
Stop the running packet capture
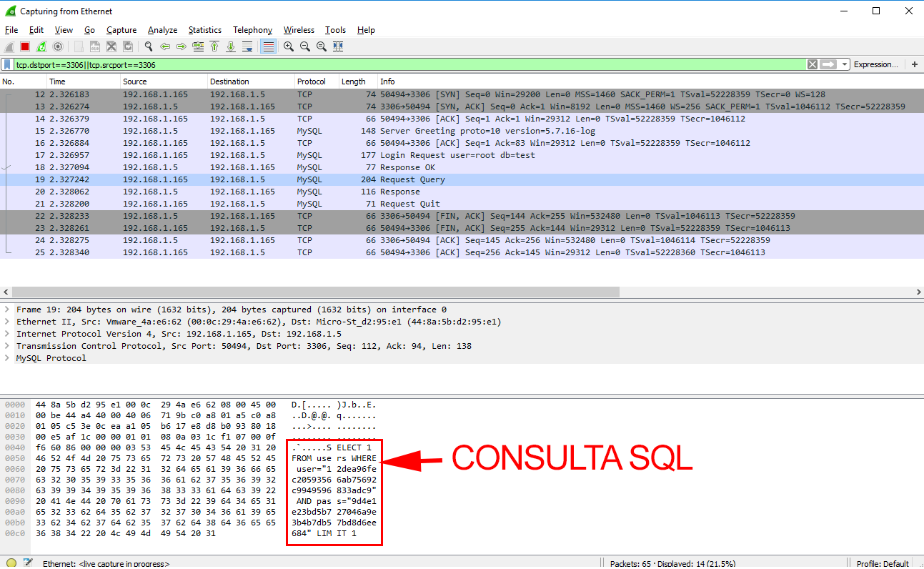pyautogui.click(x=25, y=46)
